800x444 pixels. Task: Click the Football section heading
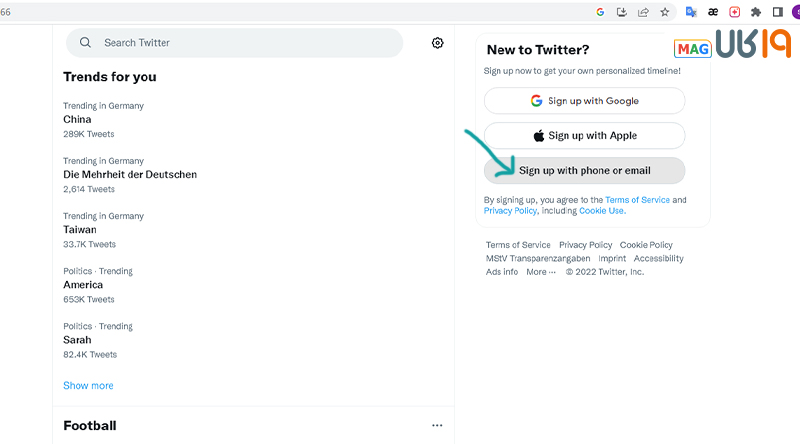[90, 426]
